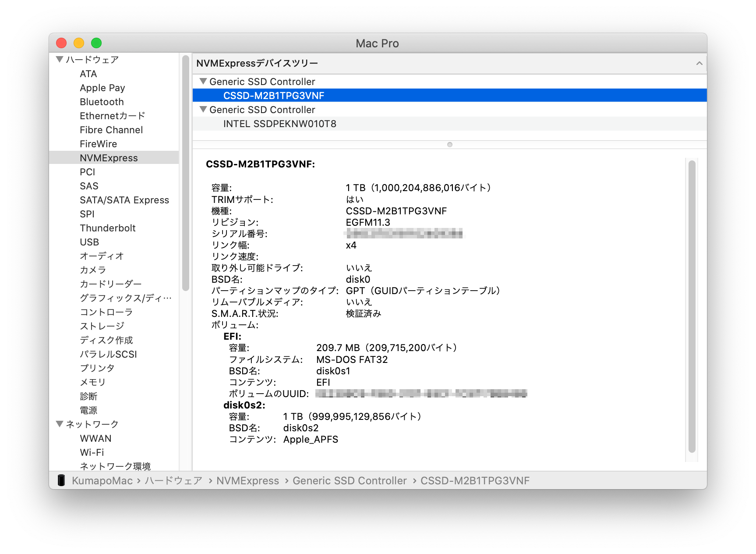Collapse the ハードウェア sidebar section
The width and height of the screenshot is (756, 554).
point(60,60)
